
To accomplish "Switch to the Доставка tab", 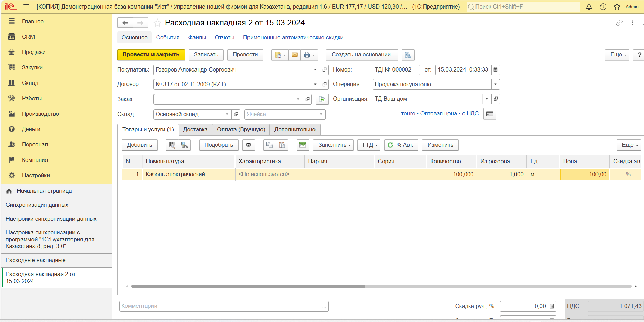I will 195,130.
